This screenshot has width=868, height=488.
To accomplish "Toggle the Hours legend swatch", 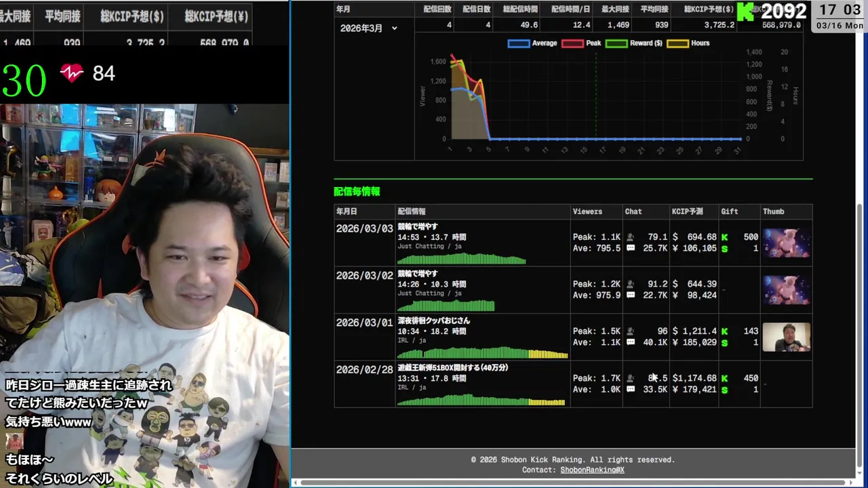I will click(678, 43).
